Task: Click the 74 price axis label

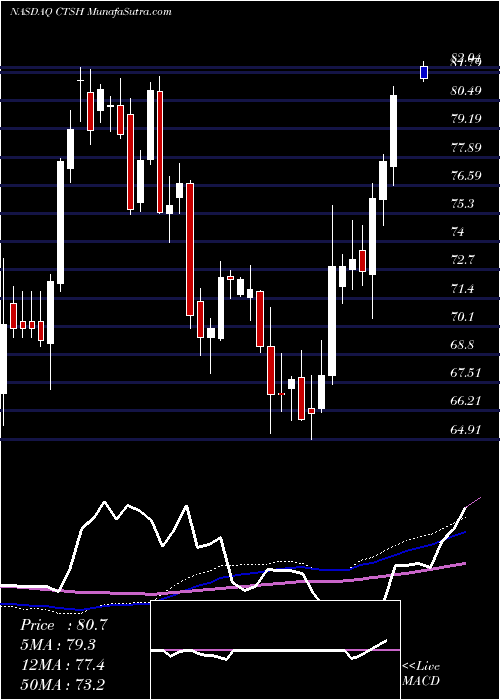Action: (458, 231)
